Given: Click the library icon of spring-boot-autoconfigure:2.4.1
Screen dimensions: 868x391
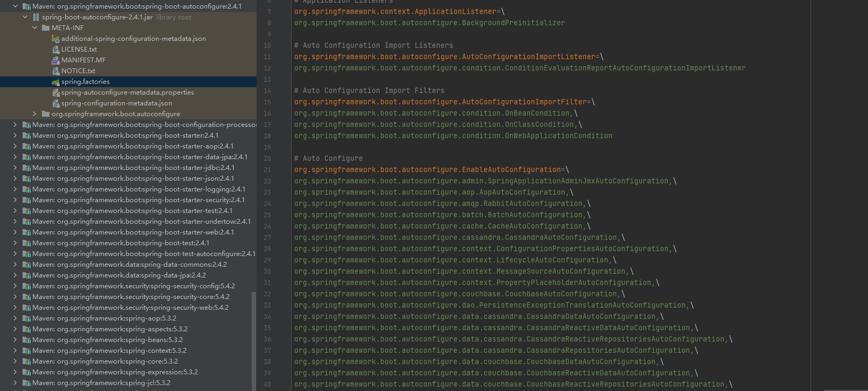Looking at the screenshot, I should click(x=26, y=6).
